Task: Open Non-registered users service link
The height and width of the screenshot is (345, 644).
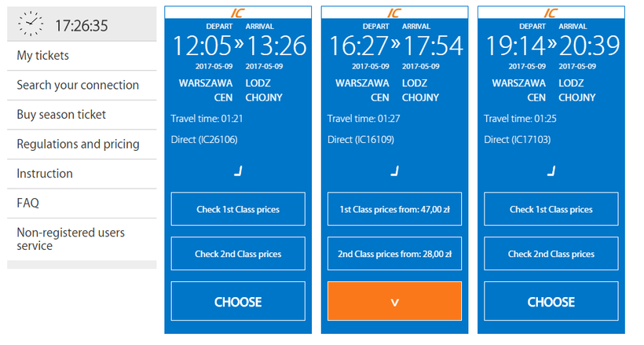Action: pyautogui.click(x=71, y=239)
